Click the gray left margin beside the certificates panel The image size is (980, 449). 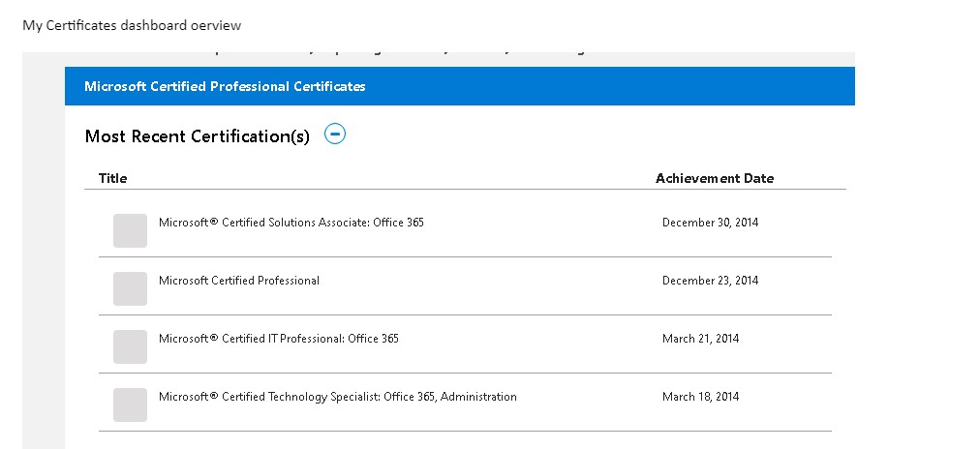43,252
